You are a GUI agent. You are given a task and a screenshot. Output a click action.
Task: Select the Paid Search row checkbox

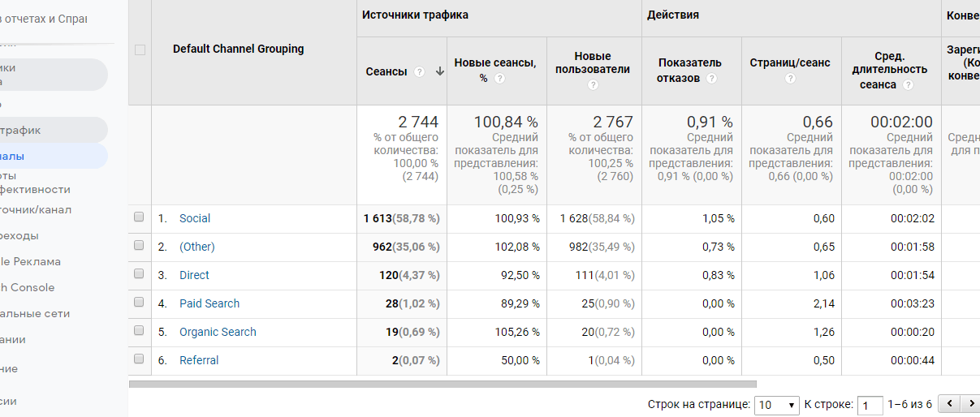[x=139, y=303]
